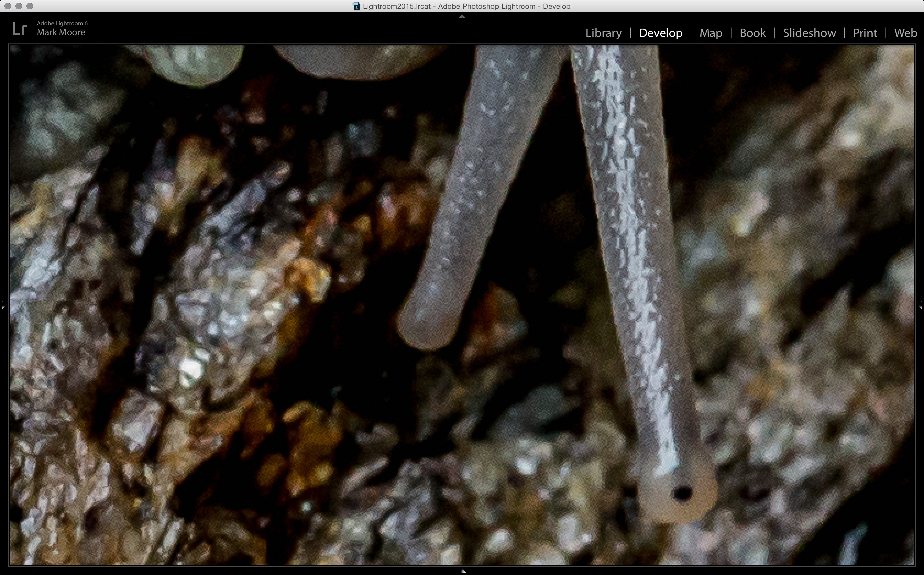This screenshot has width=924, height=575.
Task: Go to the Book module
Action: [x=753, y=33]
